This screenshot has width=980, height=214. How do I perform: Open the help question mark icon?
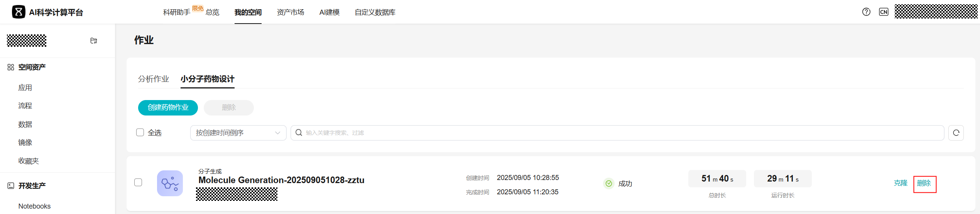coord(866,12)
